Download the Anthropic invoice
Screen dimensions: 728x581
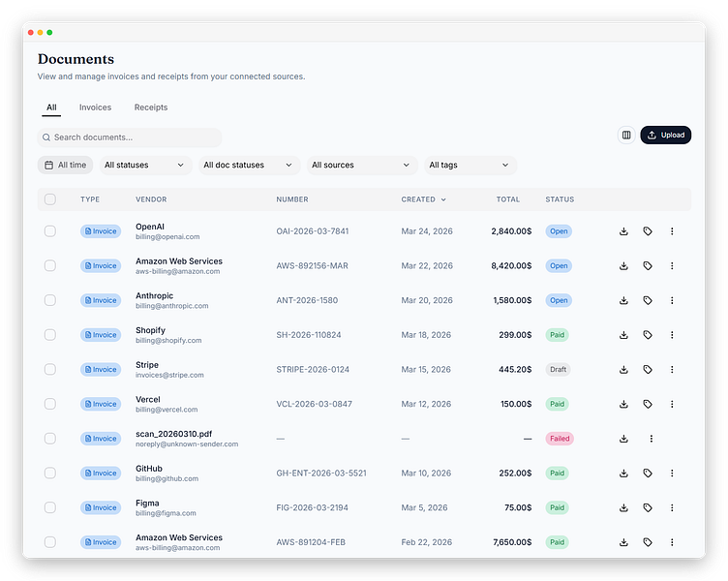pos(623,300)
